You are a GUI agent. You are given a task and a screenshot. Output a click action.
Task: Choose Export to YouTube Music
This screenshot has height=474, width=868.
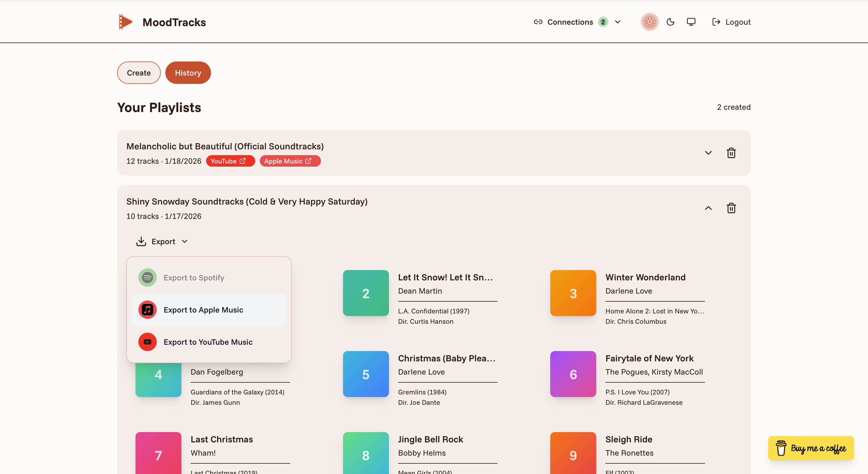click(x=208, y=342)
